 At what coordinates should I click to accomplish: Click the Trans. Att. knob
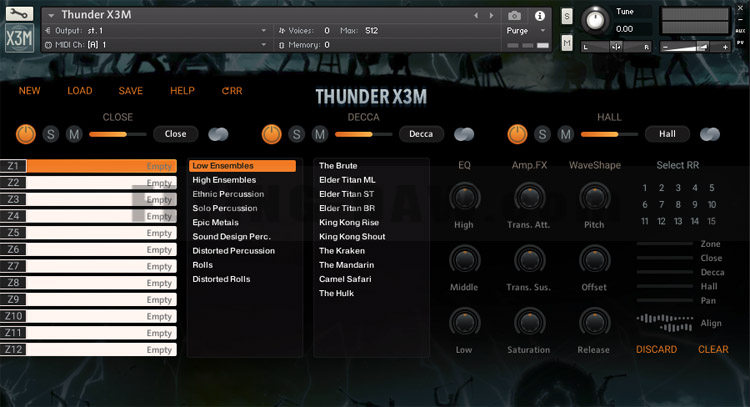click(529, 198)
